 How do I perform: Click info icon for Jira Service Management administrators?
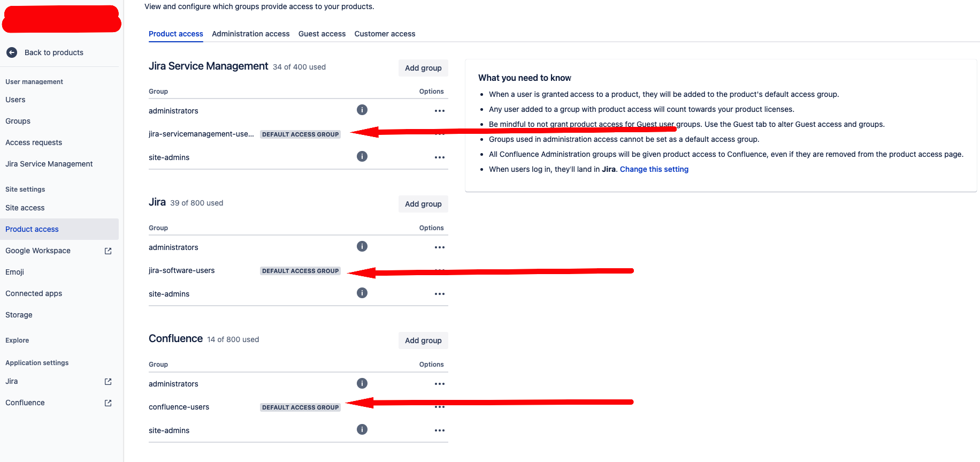point(362,110)
